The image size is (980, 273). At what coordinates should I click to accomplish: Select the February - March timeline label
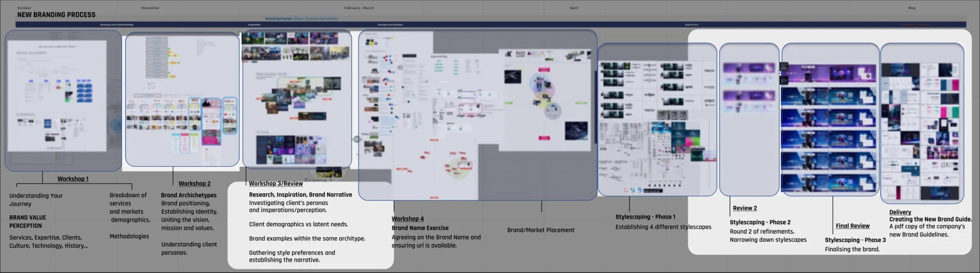[x=359, y=8]
